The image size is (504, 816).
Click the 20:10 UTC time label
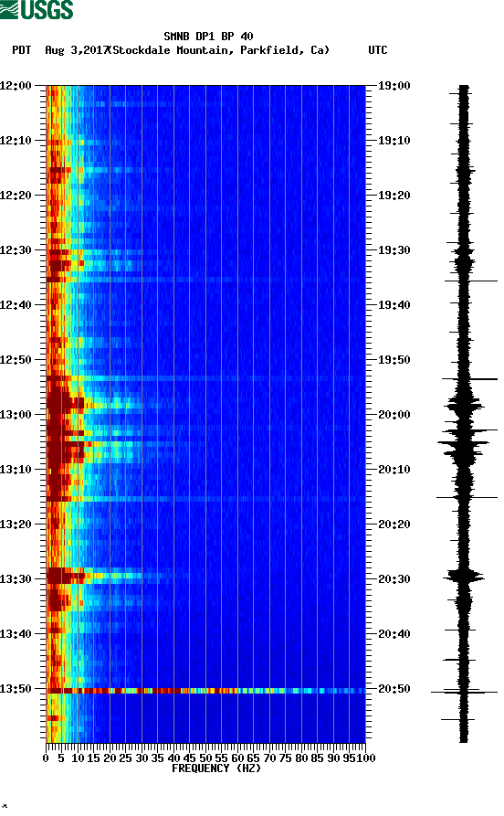394,469
